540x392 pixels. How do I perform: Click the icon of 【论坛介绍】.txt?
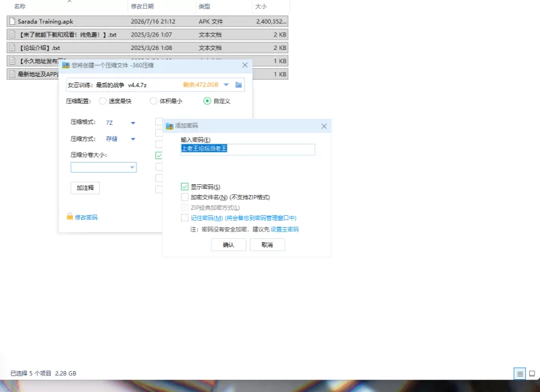pyautogui.click(x=12, y=48)
